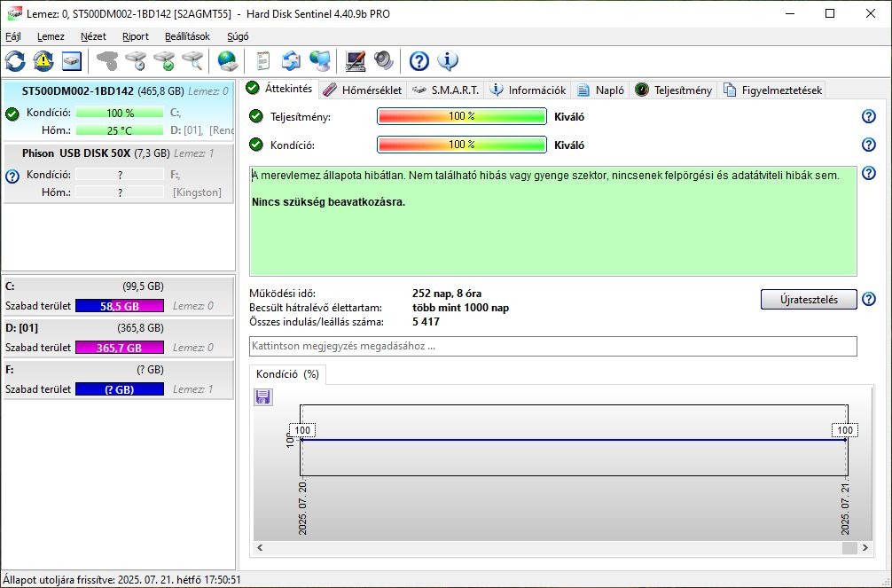Image resolution: width=892 pixels, height=588 pixels.
Task: Open the Súgó menu
Action: (x=238, y=36)
